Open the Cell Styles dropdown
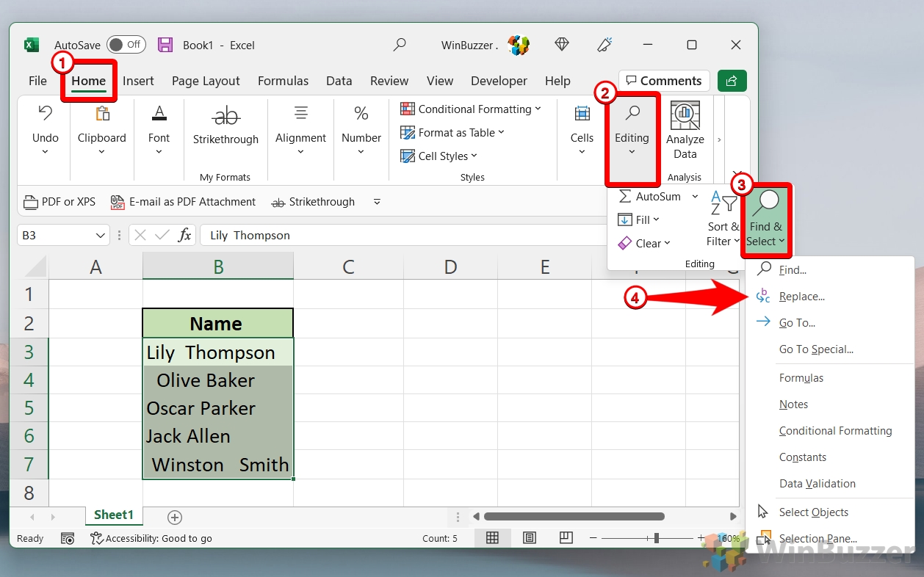Image resolution: width=924 pixels, height=577 pixels. tap(439, 156)
